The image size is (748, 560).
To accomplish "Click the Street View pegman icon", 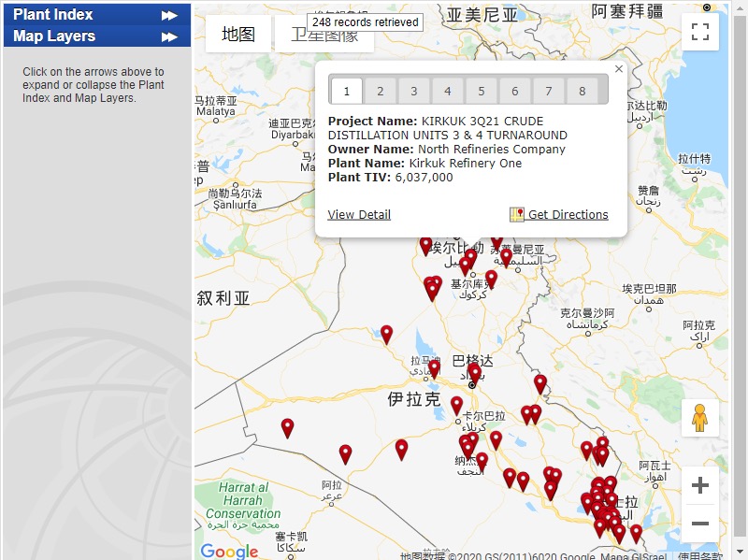I will (x=699, y=418).
